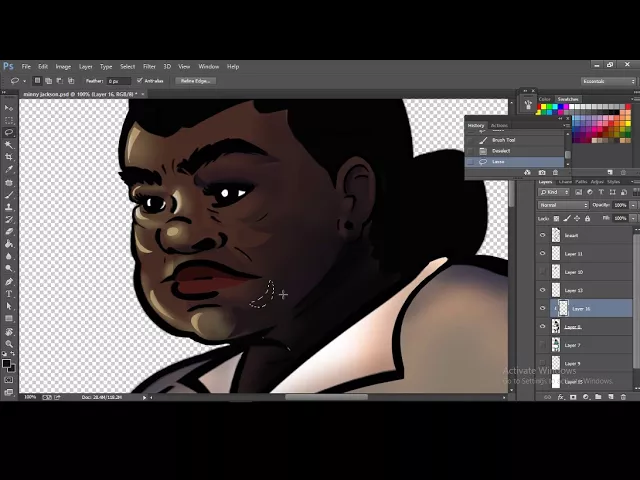Viewport: 640px width, 480px height.
Task: Open the Layer menu
Action: click(x=86, y=67)
